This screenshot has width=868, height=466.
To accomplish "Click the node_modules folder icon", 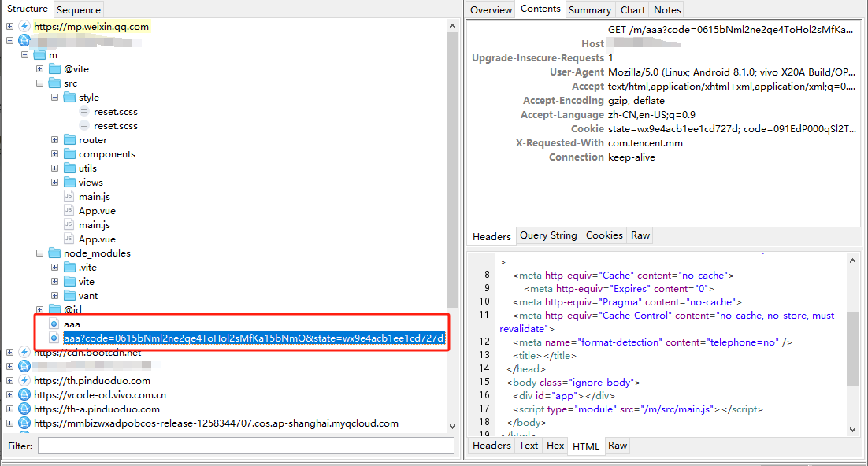I will (x=54, y=253).
